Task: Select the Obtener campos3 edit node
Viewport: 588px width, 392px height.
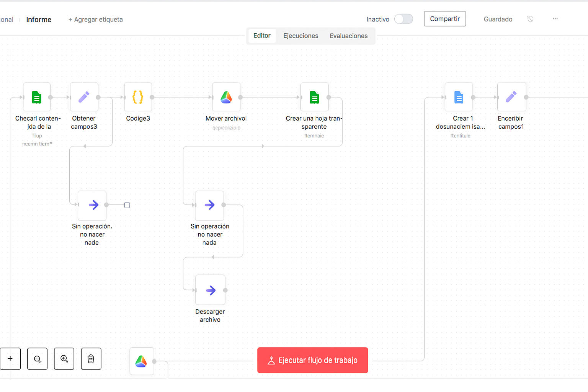Action: click(x=84, y=97)
